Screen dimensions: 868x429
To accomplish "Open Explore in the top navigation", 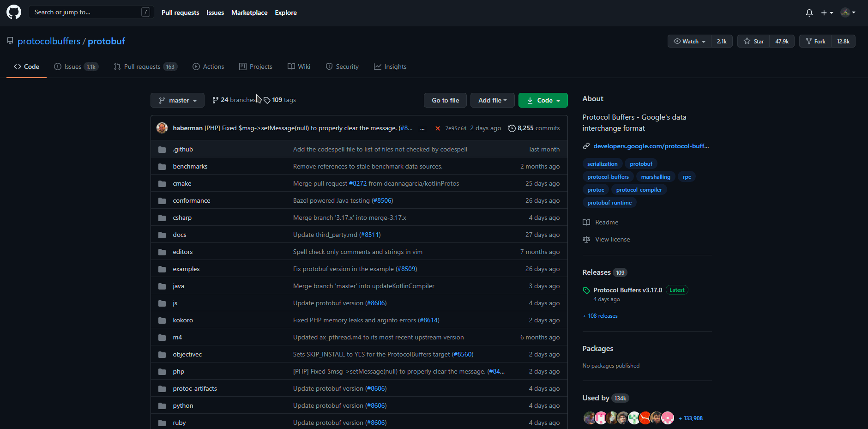I will 286,12.
